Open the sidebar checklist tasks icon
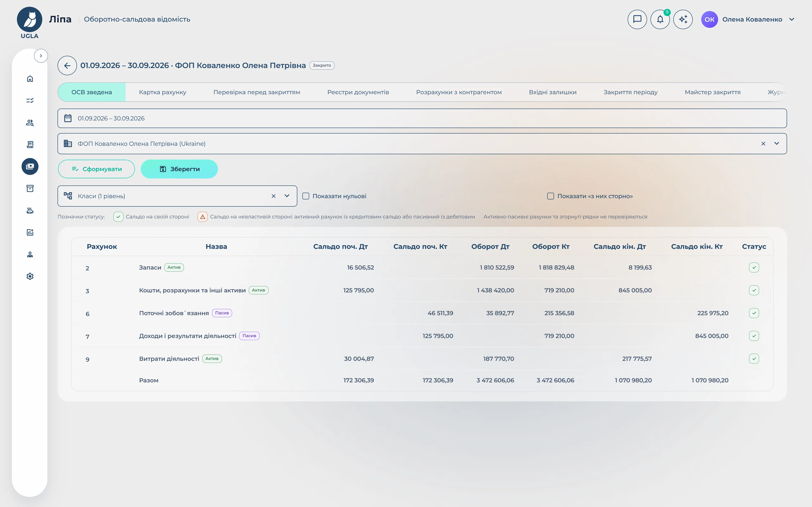 point(30,101)
